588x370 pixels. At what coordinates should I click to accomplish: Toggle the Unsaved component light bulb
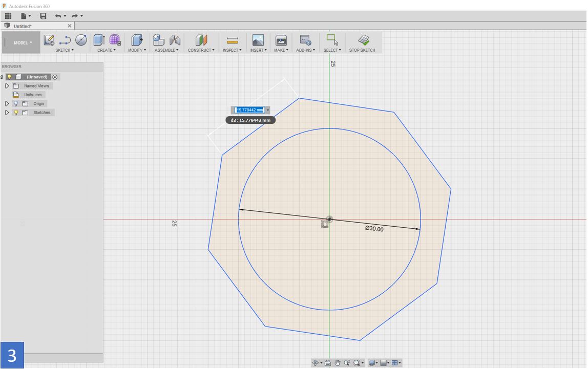point(9,77)
